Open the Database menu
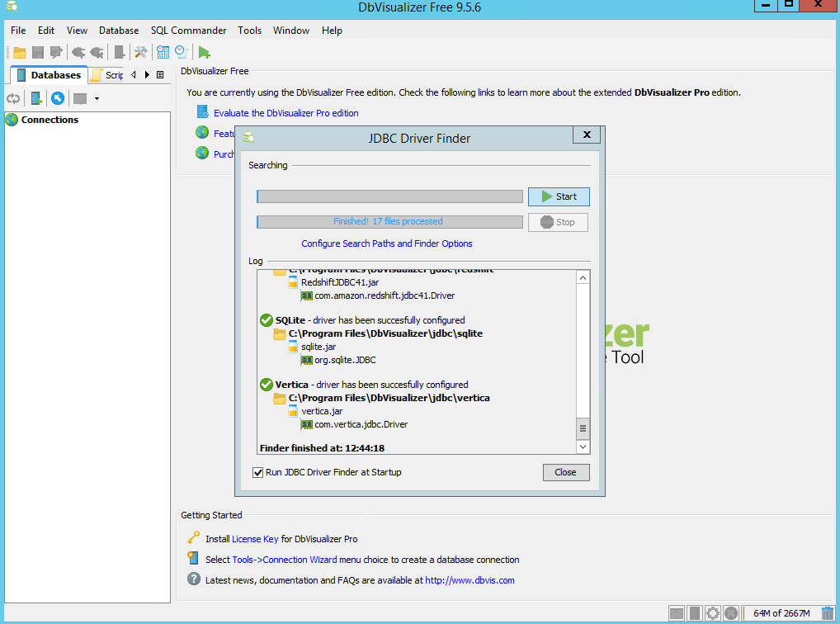The height and width of the screenshot is (624, 840). click(x=119, y=31)
